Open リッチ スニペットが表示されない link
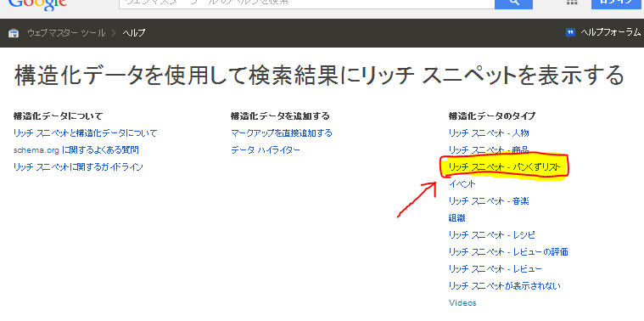 coord(505,285)
